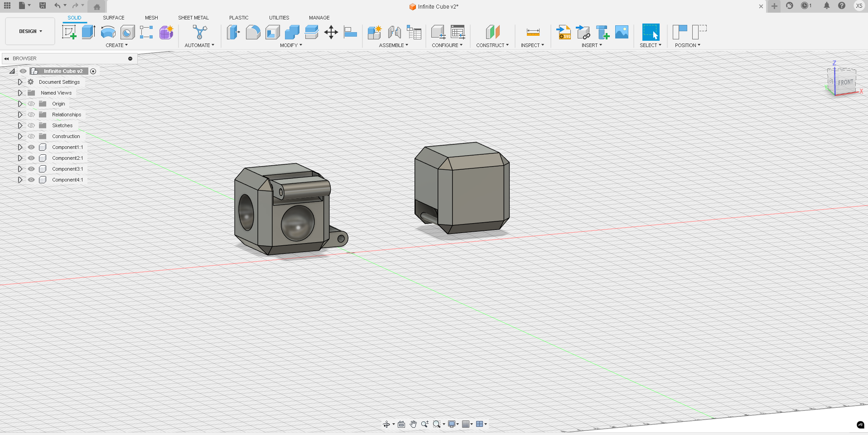Expand Component4:1 node
868x435 pixels.
tap(20, 180)
